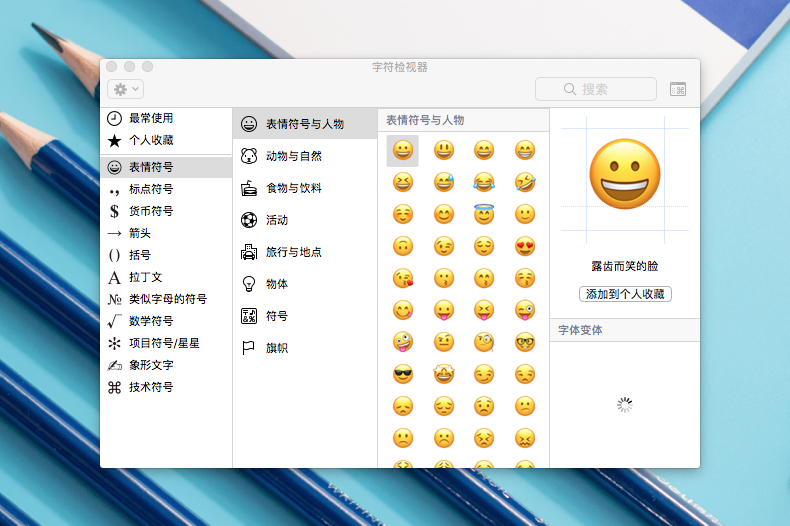This screenshot has height=526, width=790.
Task: Pick the upside-down face emoji
Action: tap(403, 246)
